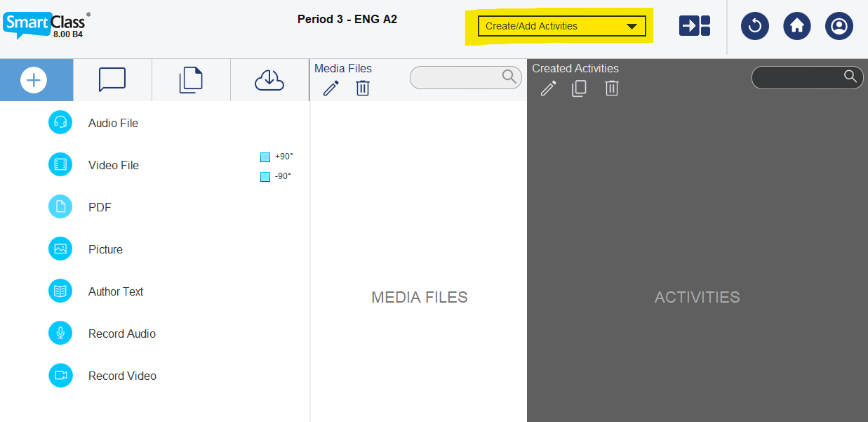Click the Media Files trash icon

pos(363,88)
